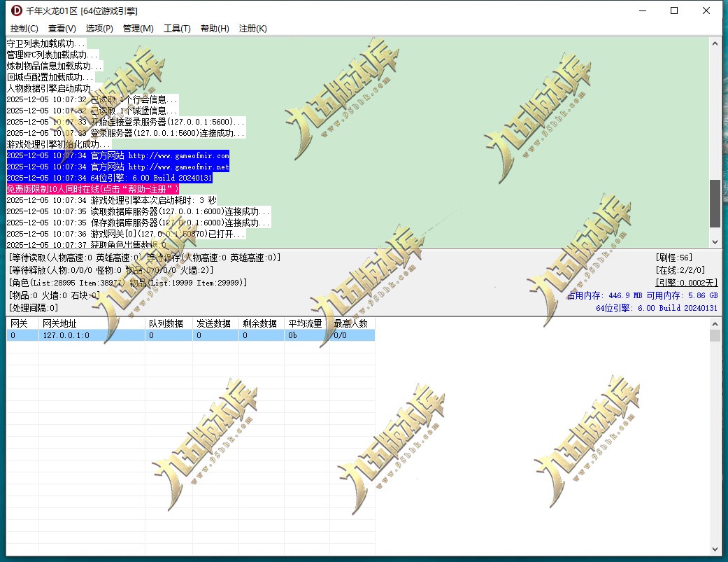
Task: Open the 管理(M) menu
Action: [x=138, y=28]
